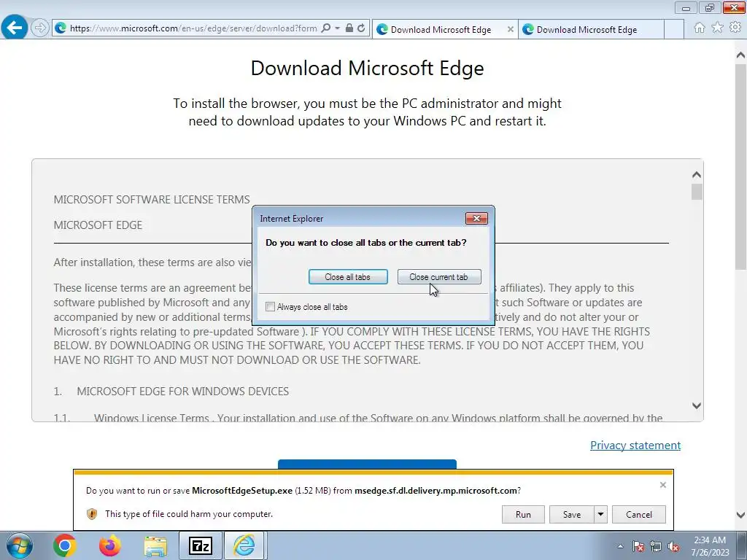
Task: Click the network tray icon
Action: [656, 546]
